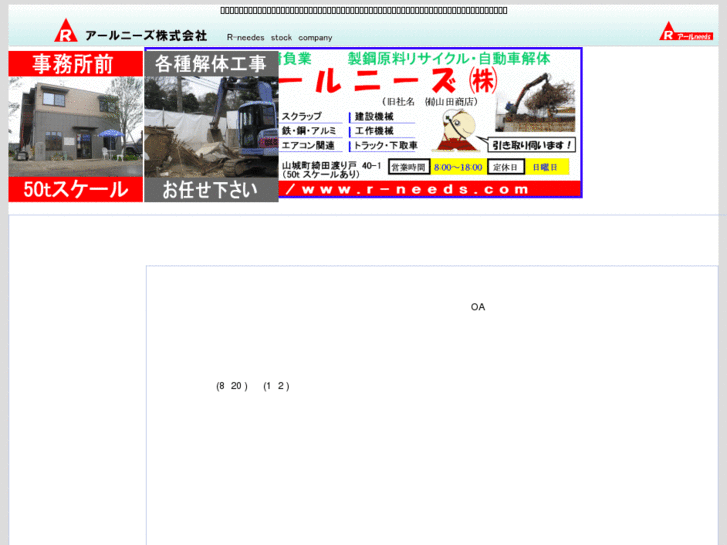Click the crane scrap loading photo
Viewport: 727px width, 545px height.
point(535,103)
